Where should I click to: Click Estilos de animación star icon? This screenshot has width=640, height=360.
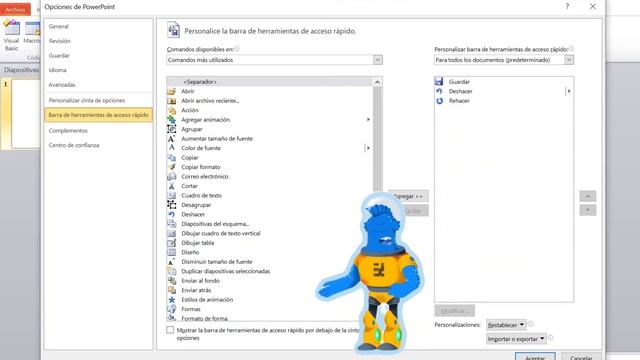pos(171,300)
